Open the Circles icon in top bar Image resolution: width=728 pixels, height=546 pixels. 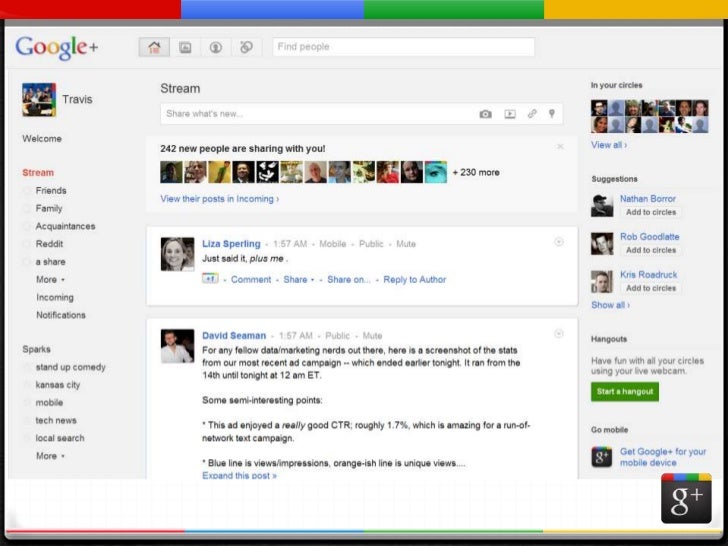[246, 47]
